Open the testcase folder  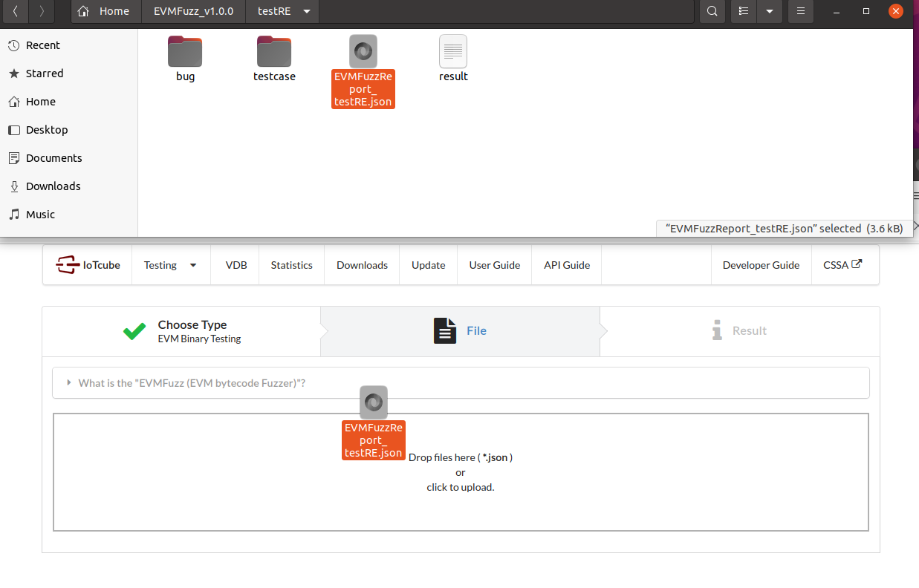(274, 52)
